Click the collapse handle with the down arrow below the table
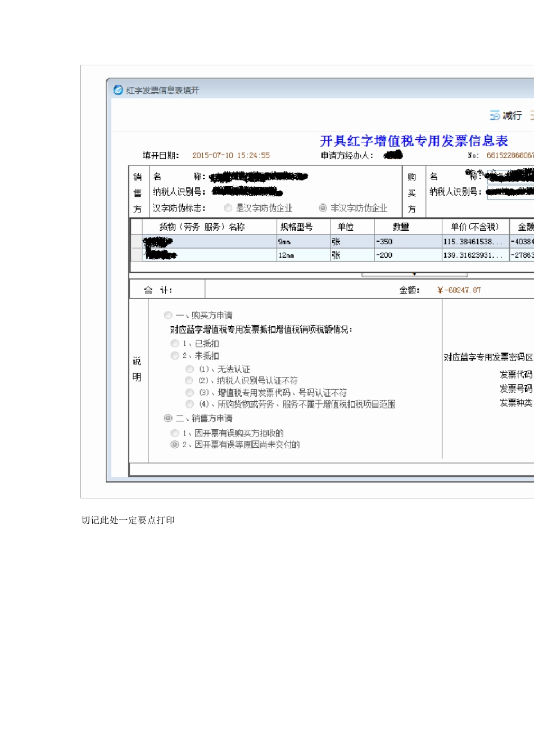Screen dimensions: 534x756 tap(414, 274)
